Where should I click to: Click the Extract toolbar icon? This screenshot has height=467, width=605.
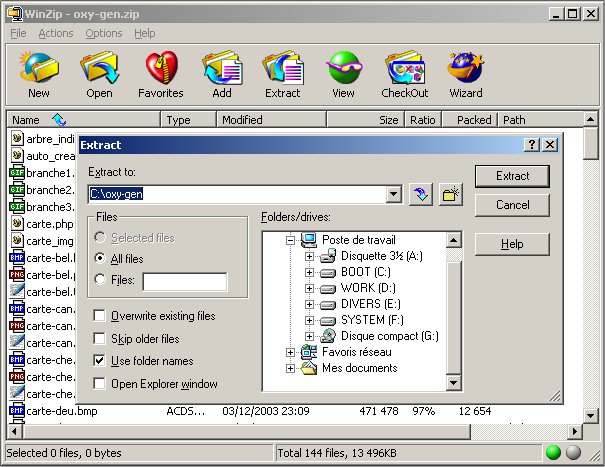tap(283, 68)
